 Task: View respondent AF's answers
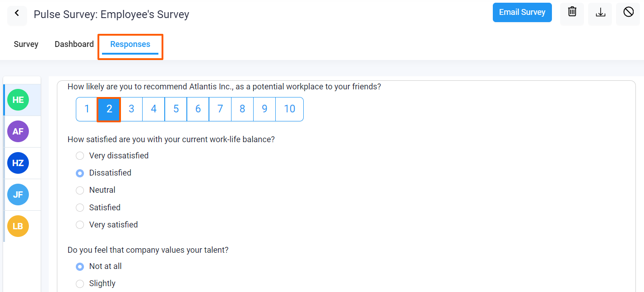[x=18, y=131]
